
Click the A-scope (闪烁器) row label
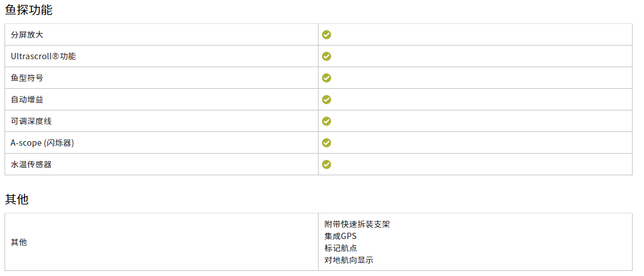coord(42,143)
